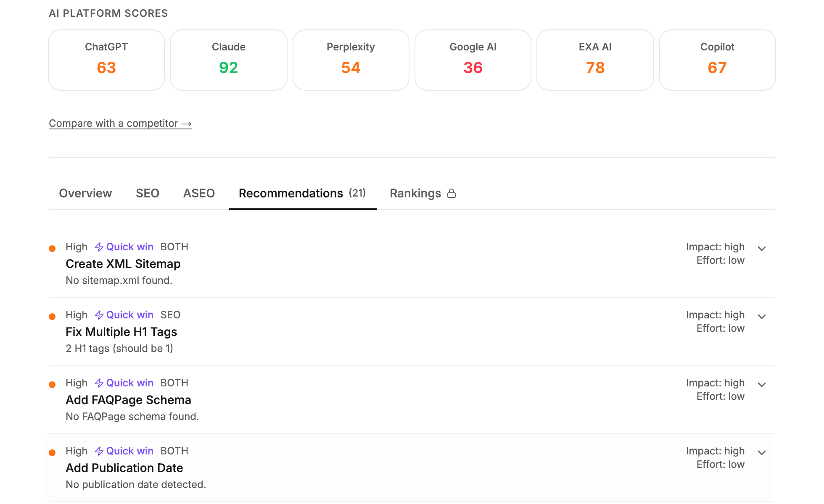The width and height of the screenshot is (824, 504).
Task: Click the lock icon beside Rankings
Action: 452,193
